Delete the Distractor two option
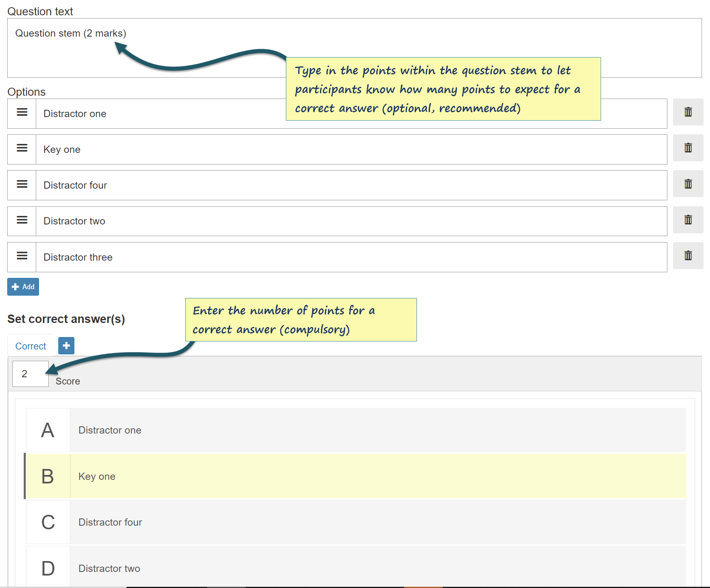 tap(688, 220)
